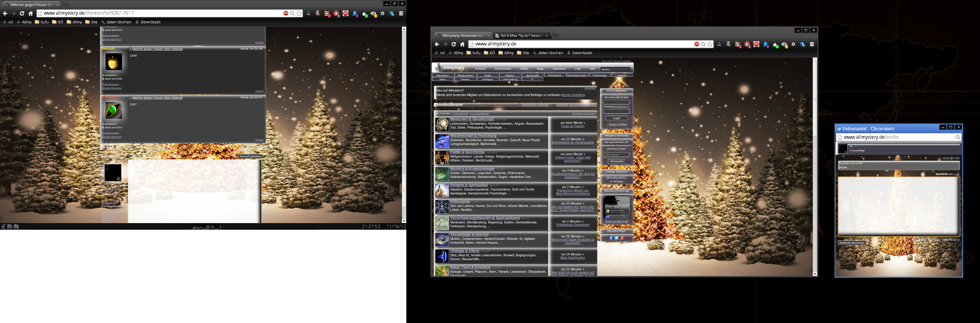Screen dimensions: 980x323
Task: Open Philadelphia Experiment discussion link
Action: pyautogui.click(x=572, y=225)
